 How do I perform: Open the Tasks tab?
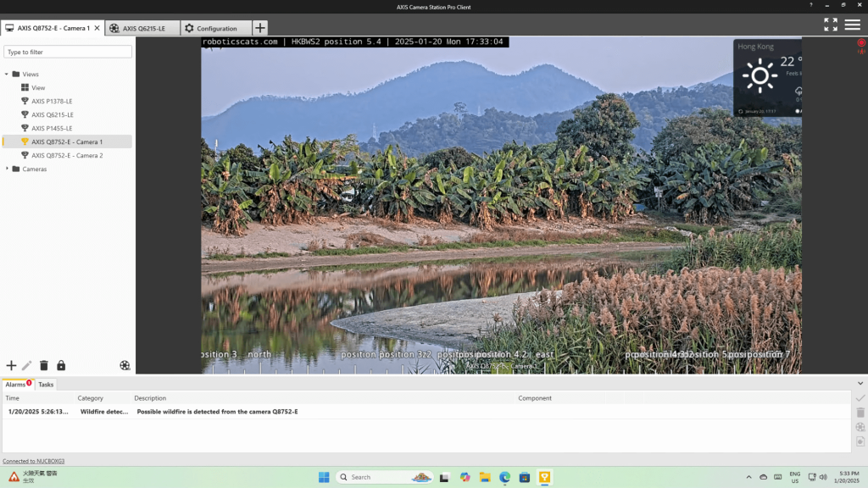46,385
